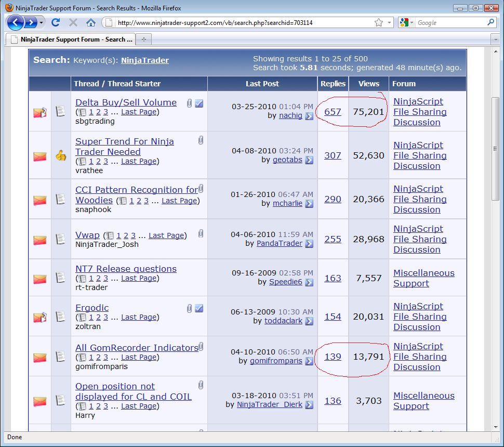Viewport: 504px width, 447px height.
Task: Click the NinjaTrader keyword link
Action: (x=144, y=60)
